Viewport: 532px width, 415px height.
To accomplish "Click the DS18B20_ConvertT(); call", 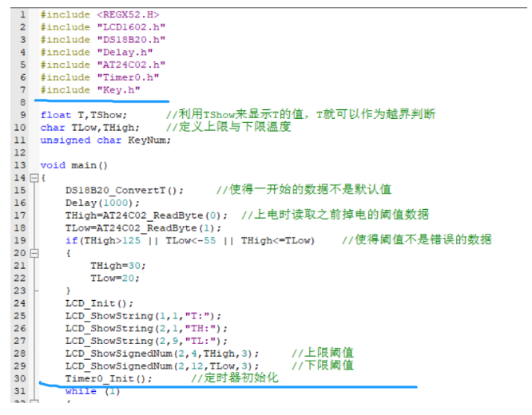I will (124, 190).
